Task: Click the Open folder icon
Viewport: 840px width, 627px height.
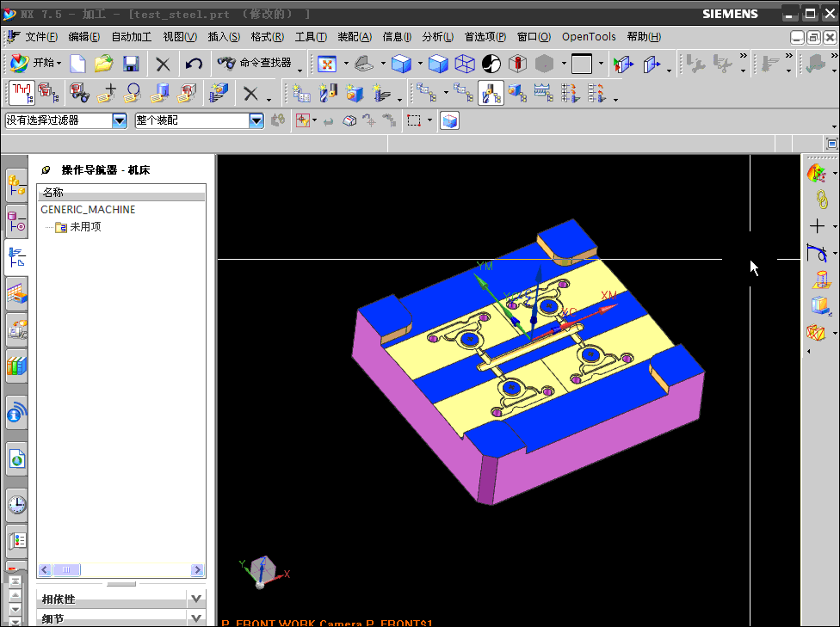Action: 103,64
